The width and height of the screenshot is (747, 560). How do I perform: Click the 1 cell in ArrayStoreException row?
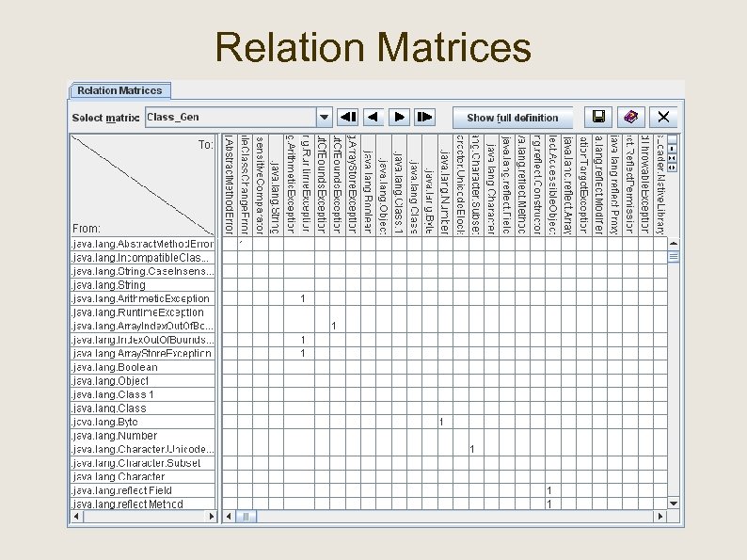coord(307,354)
